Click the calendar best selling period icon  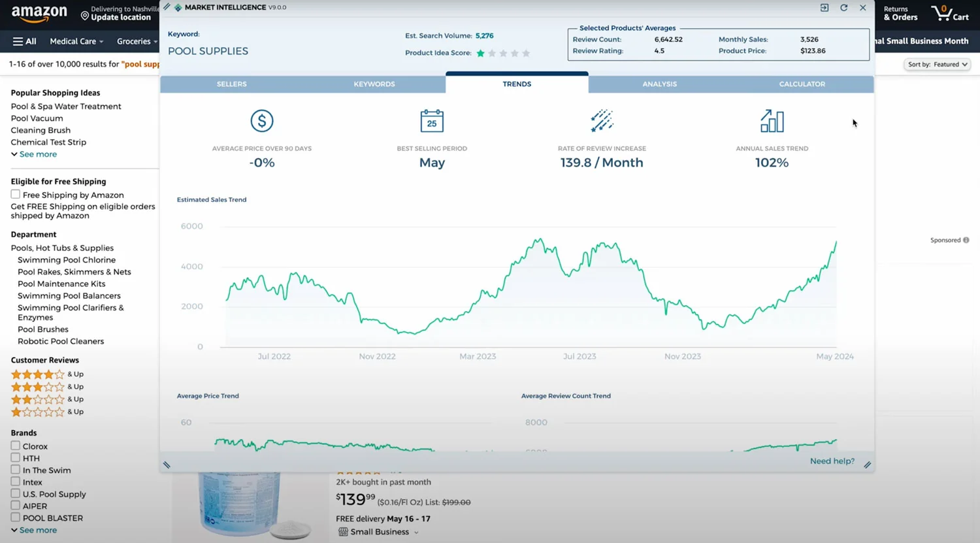point(432,121)
